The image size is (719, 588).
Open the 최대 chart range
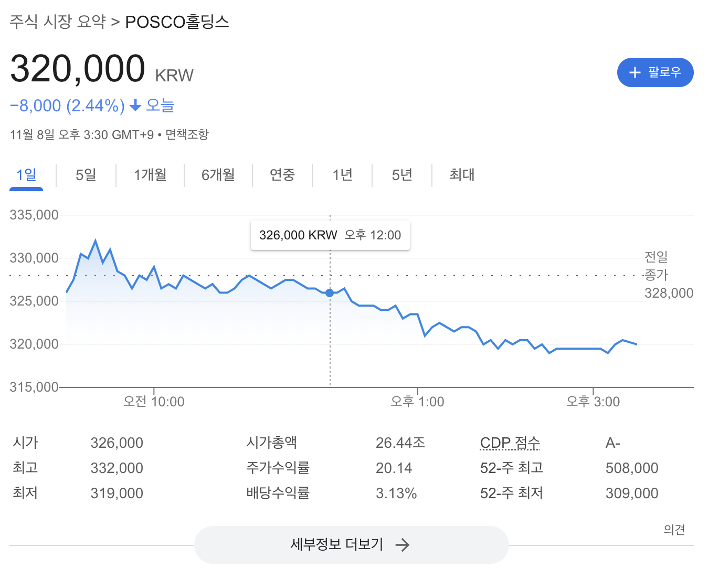point(461,175)
